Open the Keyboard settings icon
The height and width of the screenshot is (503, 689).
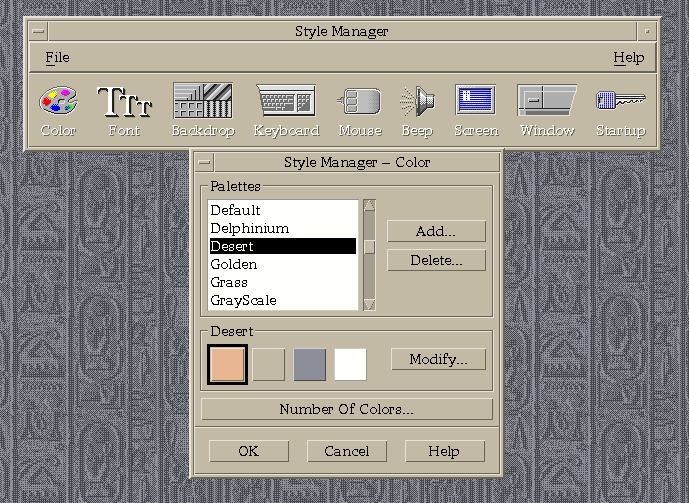286,102
